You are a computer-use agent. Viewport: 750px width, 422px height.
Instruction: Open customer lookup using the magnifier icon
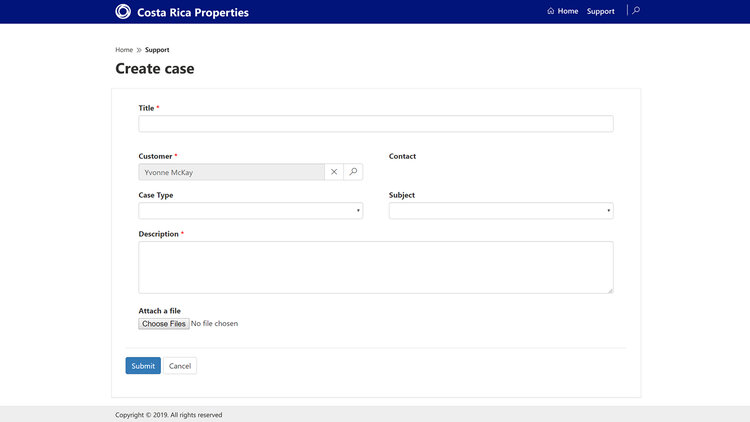(353, 172)
